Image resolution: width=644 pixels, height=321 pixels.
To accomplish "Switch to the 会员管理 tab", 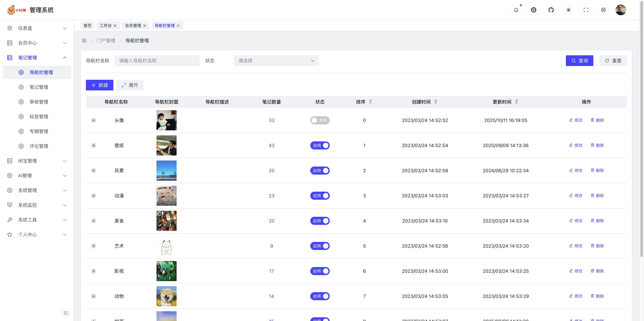I will click(133, 25).
